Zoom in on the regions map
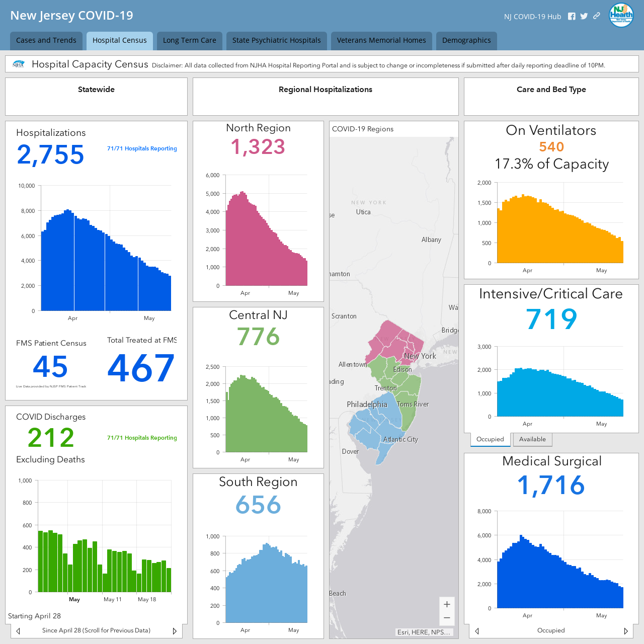 tap(447, 604)
